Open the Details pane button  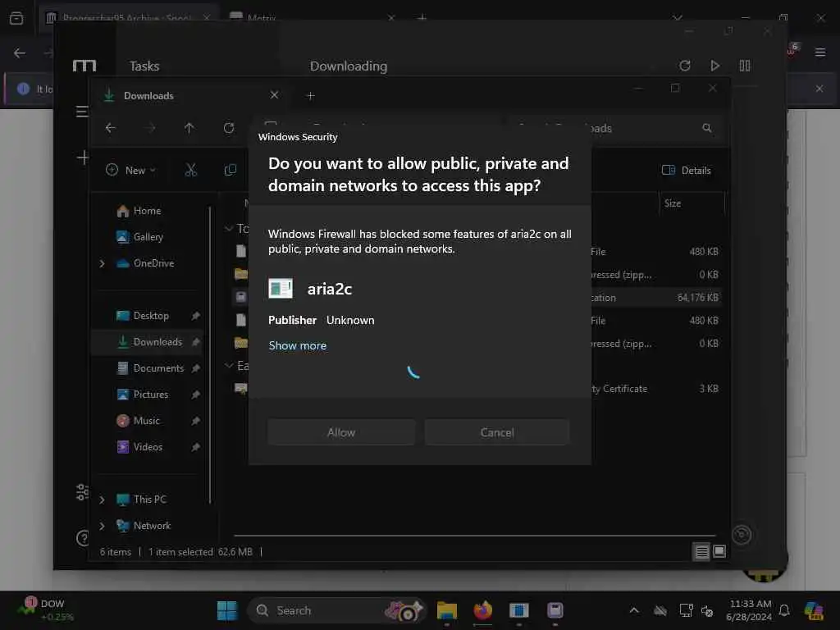point(687,171)
